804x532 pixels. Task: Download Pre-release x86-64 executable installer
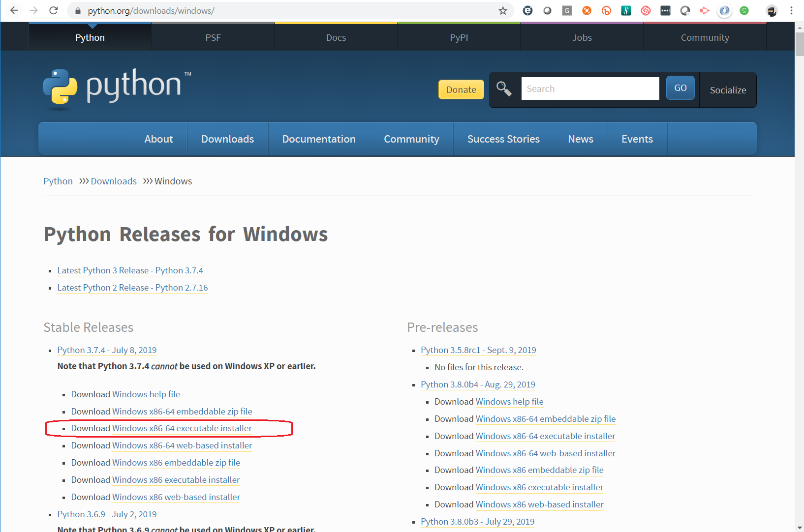click(x=546, y=436)
